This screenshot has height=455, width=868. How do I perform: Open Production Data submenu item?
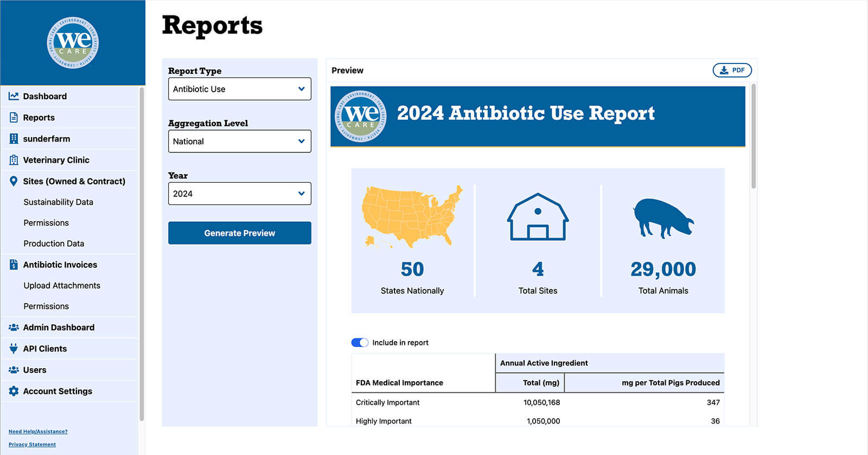(54, 243)
